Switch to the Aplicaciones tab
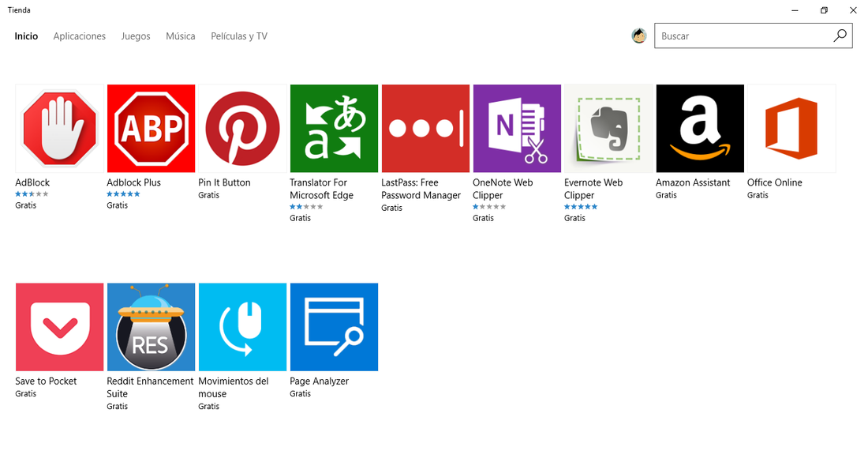Viewport: 868px width, 462px height. (x=79, y=36)
